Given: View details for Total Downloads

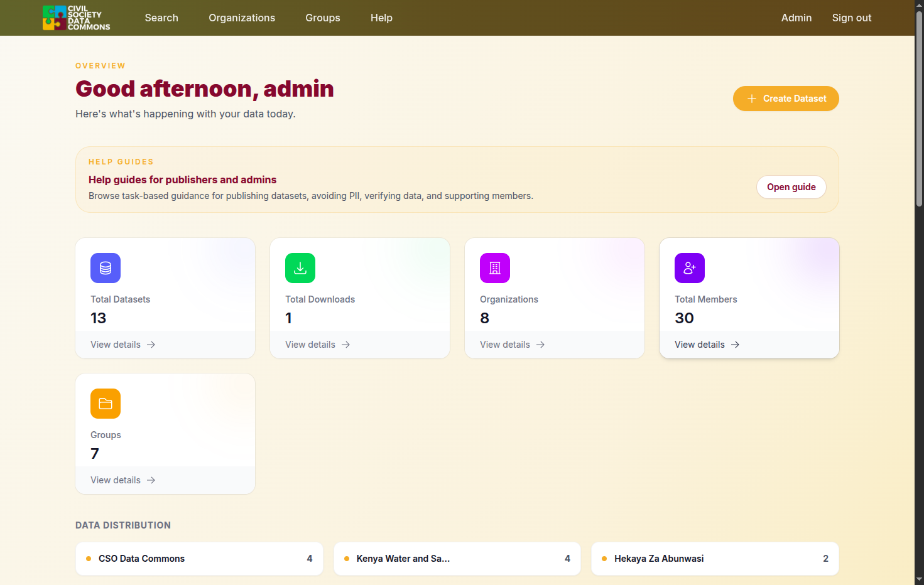Looking at the screenshot, I should tap(318, 345).
